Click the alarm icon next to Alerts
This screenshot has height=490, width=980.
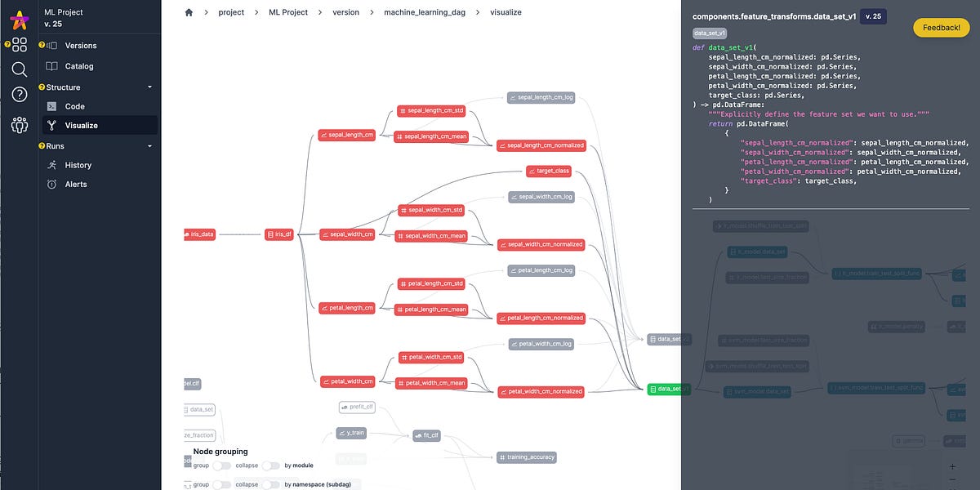(51, 184)
